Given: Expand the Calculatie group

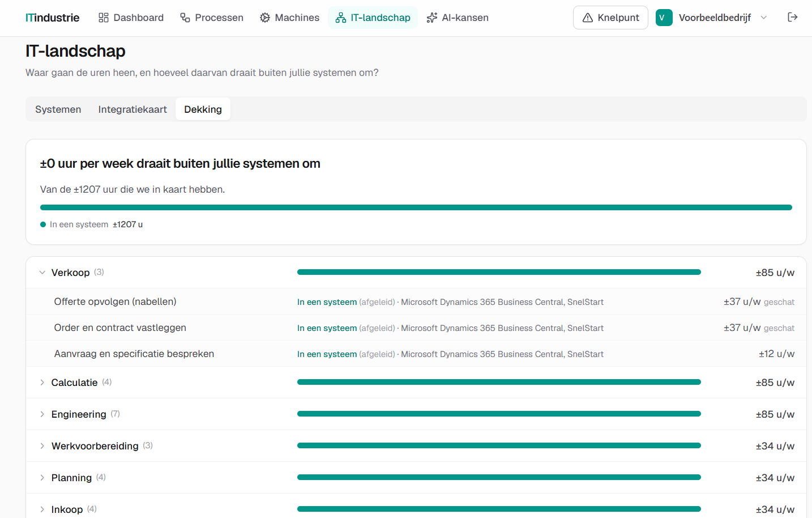Looking at the screenshot, I should [42, 383].
